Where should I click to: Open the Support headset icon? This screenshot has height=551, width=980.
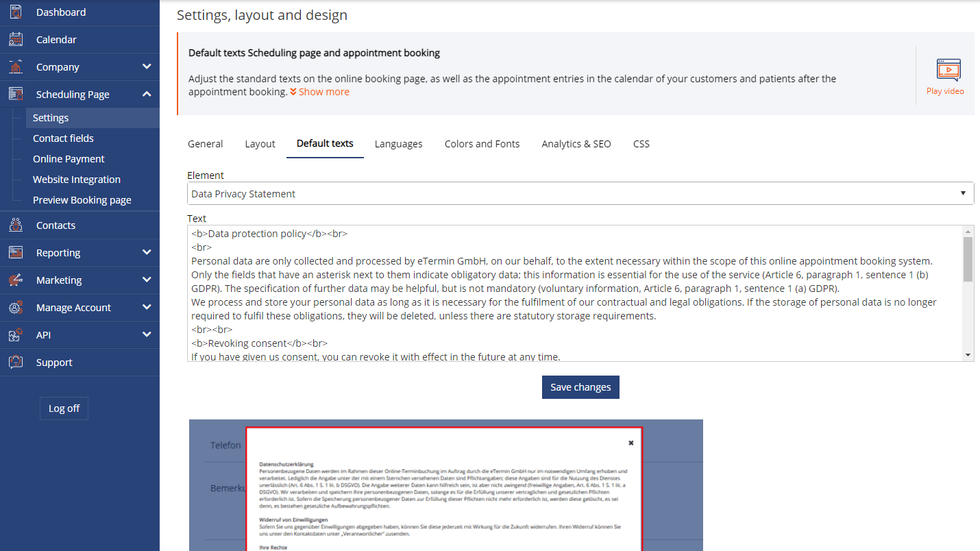tap(16, 363)
